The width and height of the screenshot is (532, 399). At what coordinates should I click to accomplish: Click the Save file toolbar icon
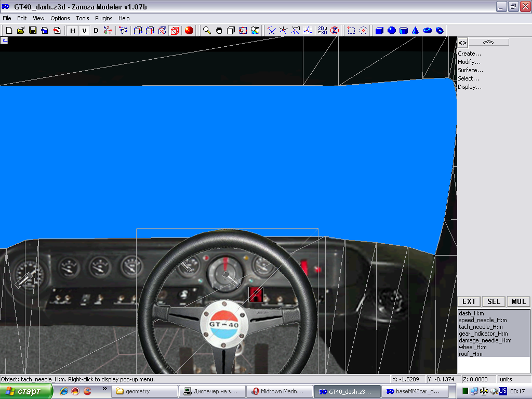tap(33, 31)
